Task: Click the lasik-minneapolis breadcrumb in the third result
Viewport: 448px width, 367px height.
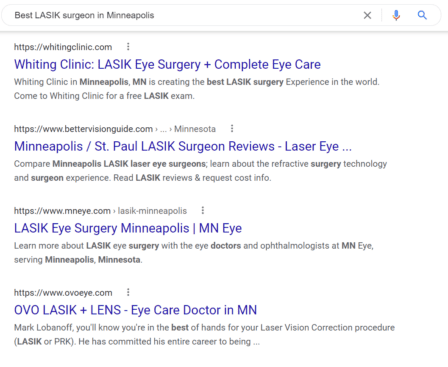Action: [152, 211]
